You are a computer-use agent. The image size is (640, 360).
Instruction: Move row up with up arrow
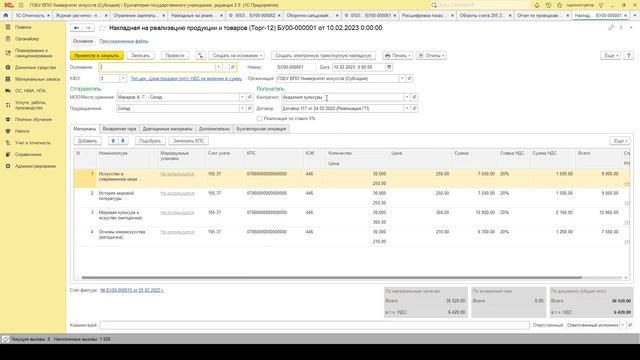click(x=113, y=141)
